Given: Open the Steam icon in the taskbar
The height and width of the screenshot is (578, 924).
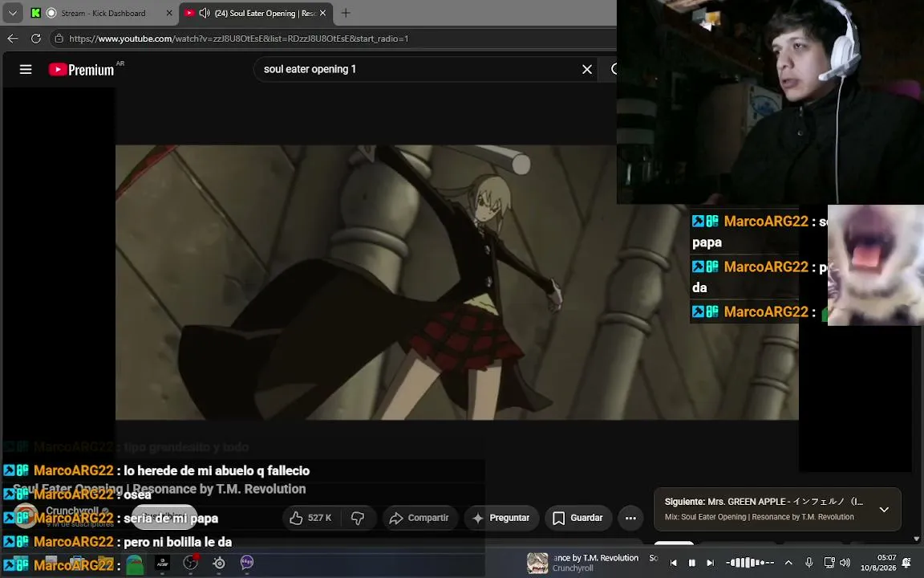Looking at the screenshot, I should pos(219,564).
